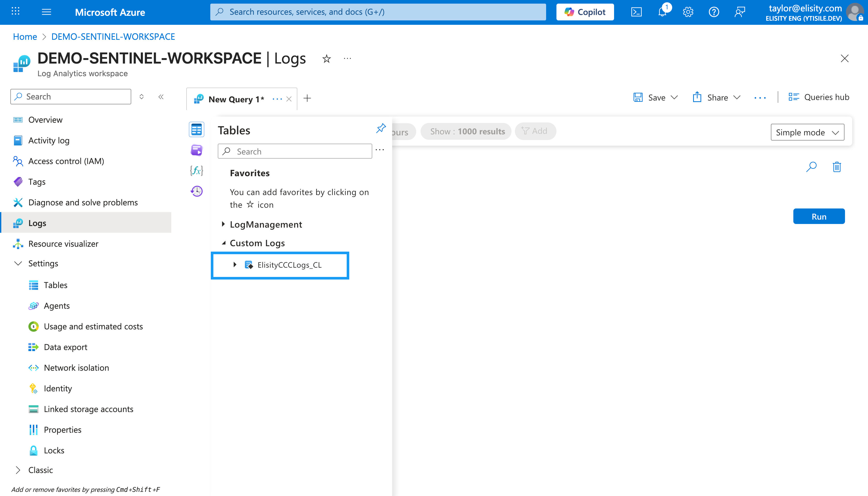
Task: Close the Logs blade
Action: [x=844, y=59]
